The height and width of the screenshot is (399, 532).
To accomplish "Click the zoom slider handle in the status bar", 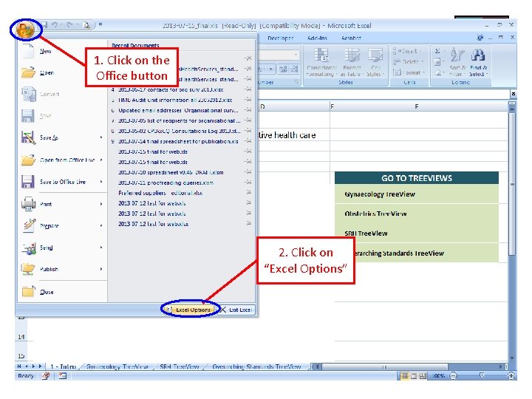I will (482, 375).
